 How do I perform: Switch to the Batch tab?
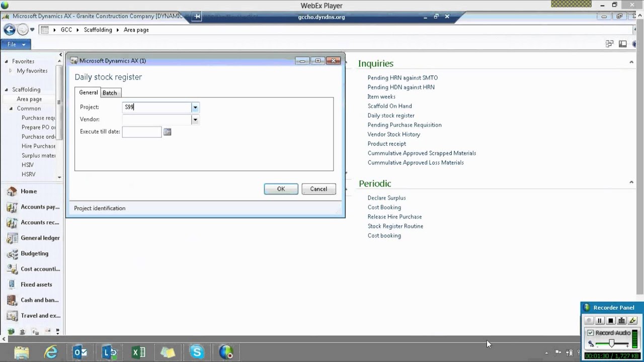click(x=110, y=93)
